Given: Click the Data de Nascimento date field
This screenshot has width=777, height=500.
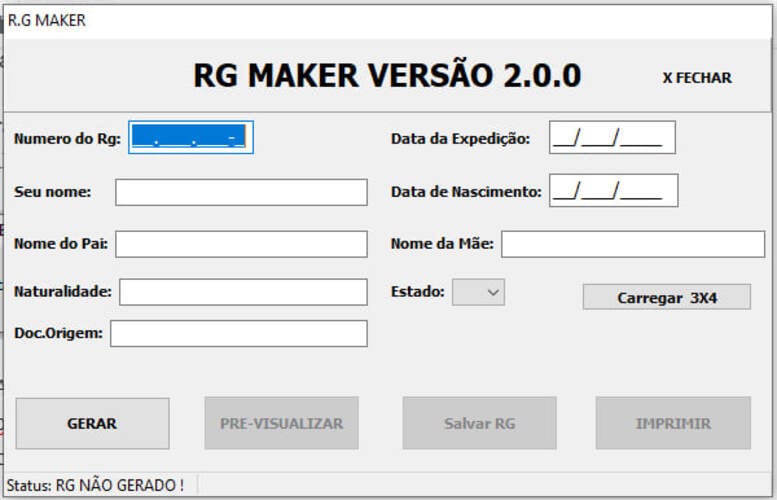Looking at the screenshot, I should click(613, 190).
